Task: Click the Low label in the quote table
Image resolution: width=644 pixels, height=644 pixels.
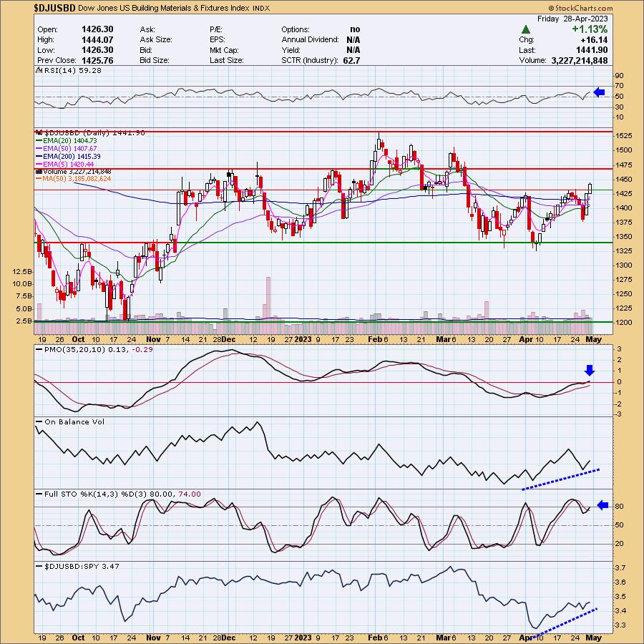Action: (46, 50)
